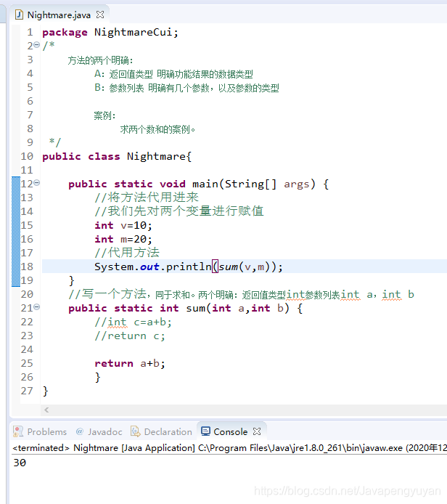Collapse the main method at line 12

(x=37, y=183)
